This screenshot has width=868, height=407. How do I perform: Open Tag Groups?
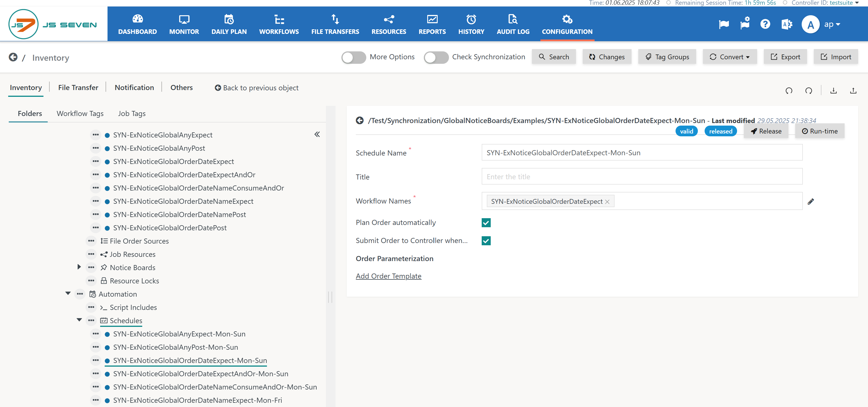pyautogui.click(x=667, y=57)
